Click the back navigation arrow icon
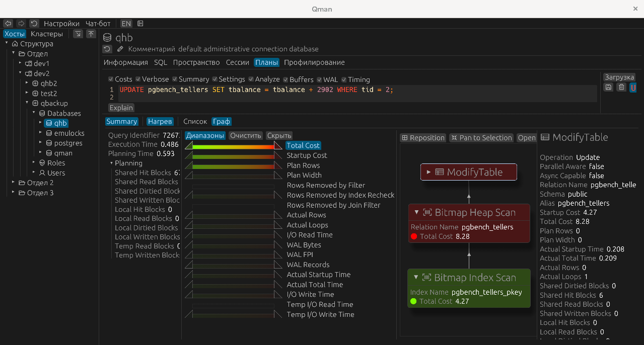 [x=8, y=24]
